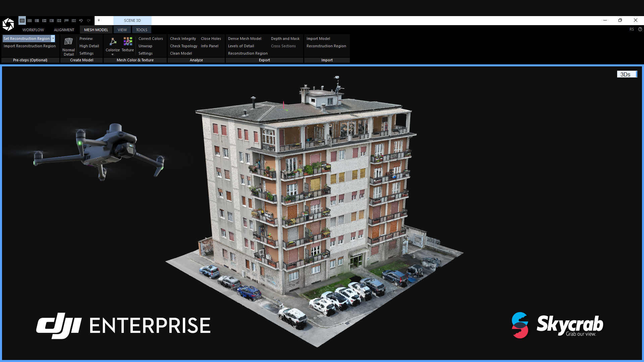Viewport: 644px width, 362px height.
Task: Select the Colorize tool icon
Action: coord(112,42)
